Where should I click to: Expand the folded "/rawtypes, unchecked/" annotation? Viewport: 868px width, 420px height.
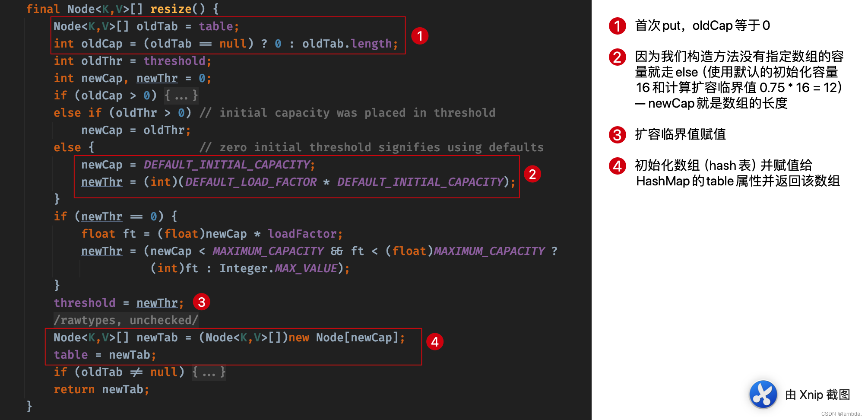coord(126,320)
